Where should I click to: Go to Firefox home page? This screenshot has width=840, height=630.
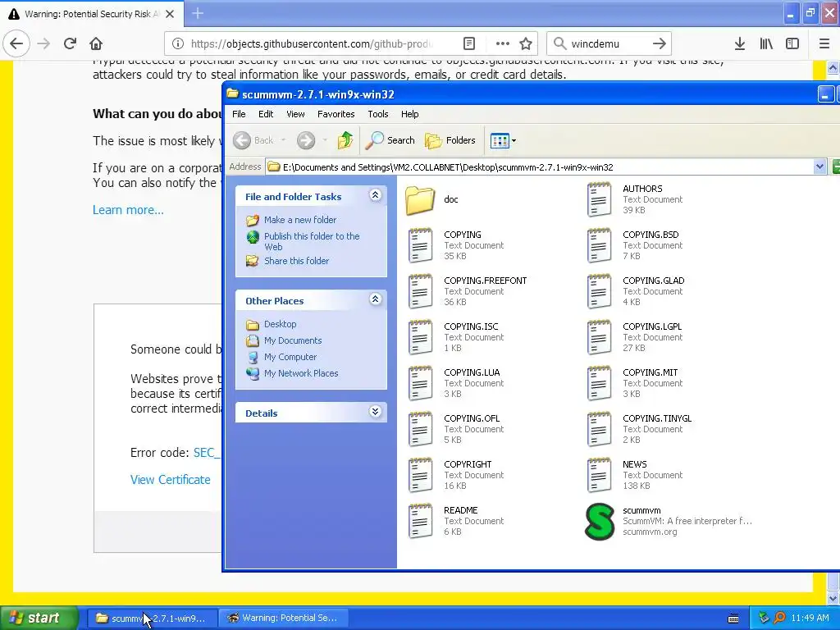(x=96, y=43)
